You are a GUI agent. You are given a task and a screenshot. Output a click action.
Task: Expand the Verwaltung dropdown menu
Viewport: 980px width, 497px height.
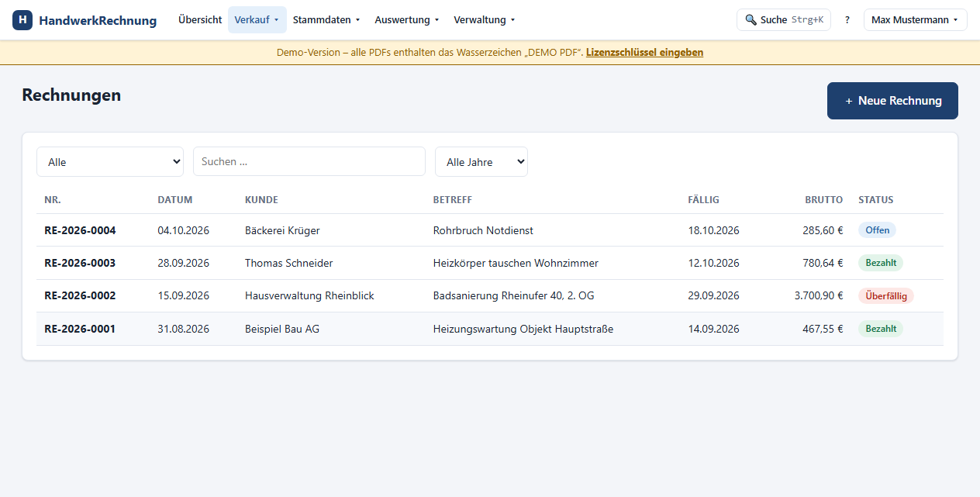coord(485,20)
